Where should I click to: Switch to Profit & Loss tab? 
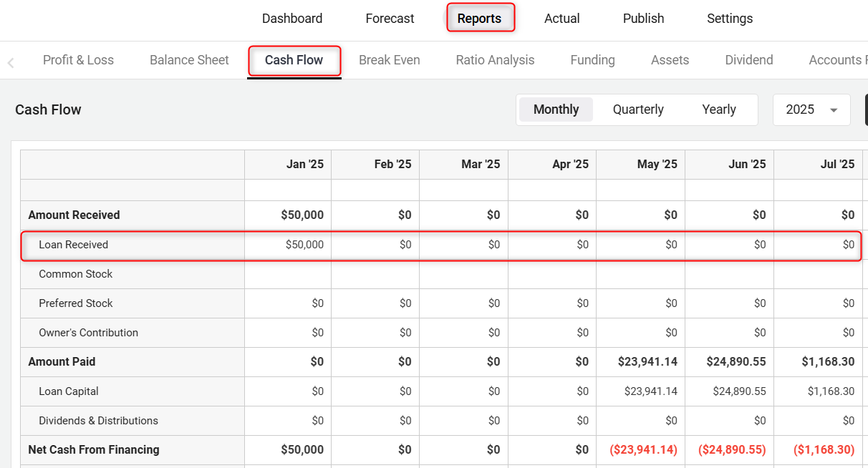click(78, 60)
